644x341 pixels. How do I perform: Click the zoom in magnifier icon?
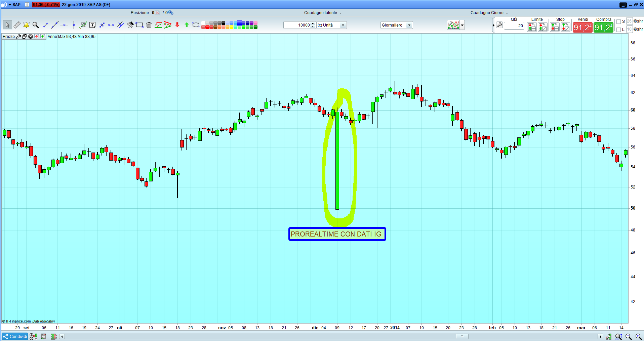tap(639, 337)
